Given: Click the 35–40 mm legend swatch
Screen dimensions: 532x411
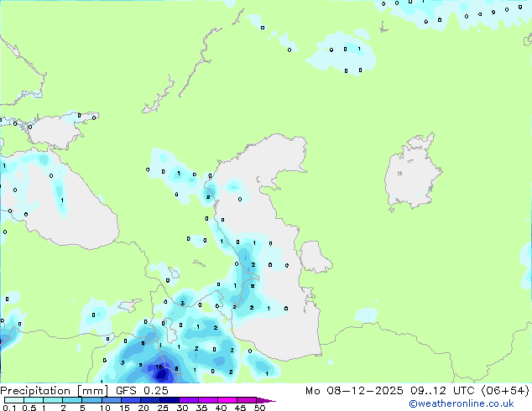Looking at the screenshot, I should point(207,400).
